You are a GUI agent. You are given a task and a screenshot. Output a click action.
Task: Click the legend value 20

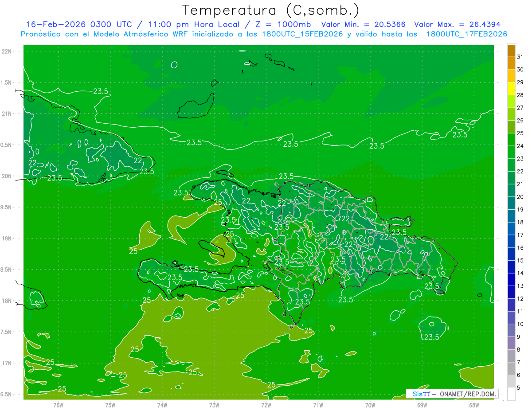(520, 197)
